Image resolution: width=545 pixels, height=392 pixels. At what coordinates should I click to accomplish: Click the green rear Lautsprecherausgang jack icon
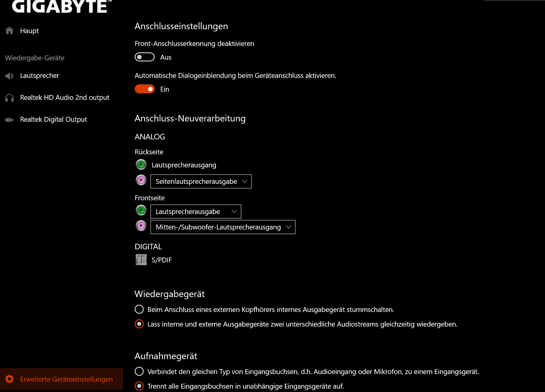click(141, 165)
